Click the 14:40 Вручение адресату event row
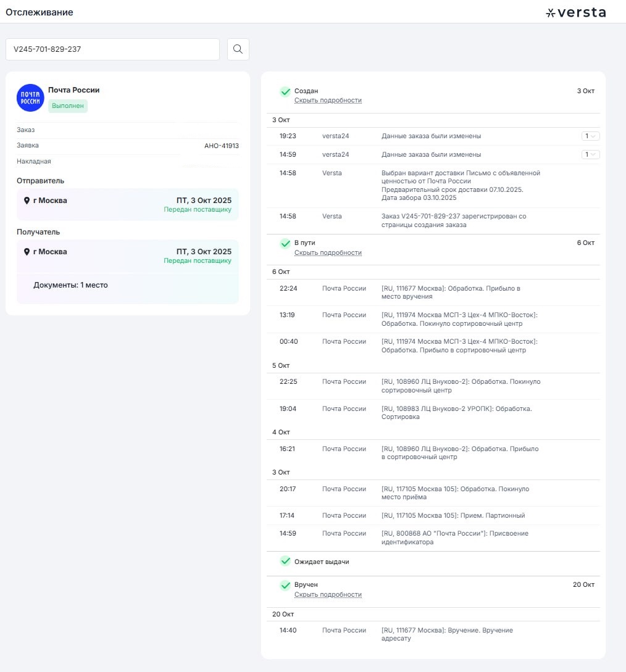The height and width of the screenshot is (672, 626). point(432,634)
